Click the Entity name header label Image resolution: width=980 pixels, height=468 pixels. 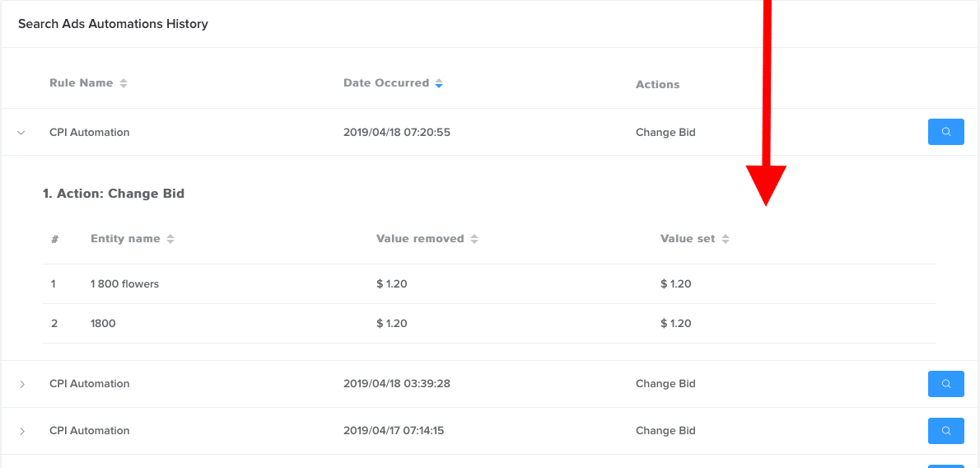coord(125,239)
